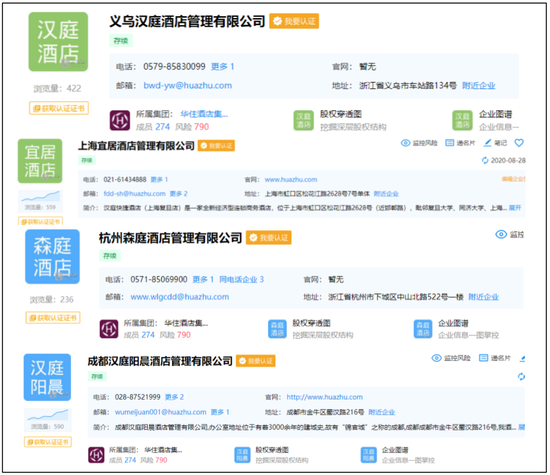Expand 展开 on 上海宜居酒店 description
This screenshot has width=550, height=475.
[515, 208]
